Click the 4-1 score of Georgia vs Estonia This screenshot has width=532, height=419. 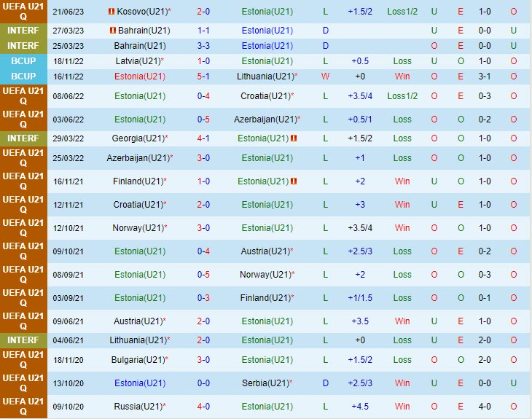(203, 138)
